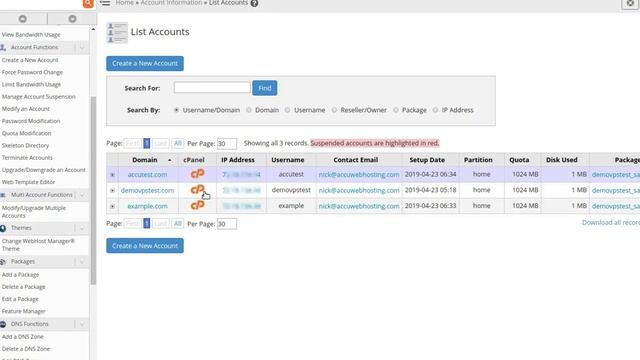Expand the example.com row details
This screenshot has height=360, width=640.
tap(112, 206)
